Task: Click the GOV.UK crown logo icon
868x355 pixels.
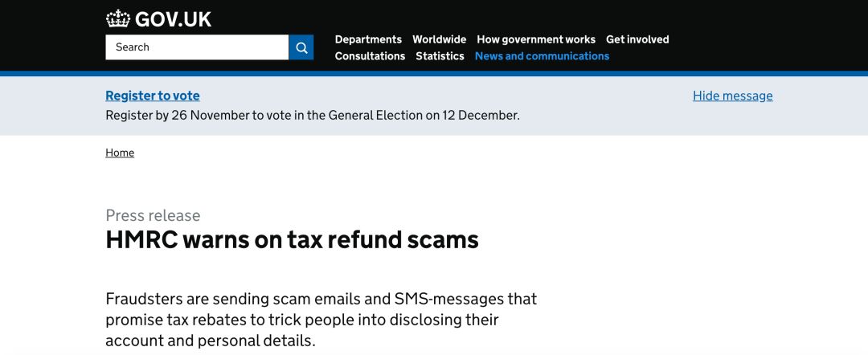Action: pos(117,18)
